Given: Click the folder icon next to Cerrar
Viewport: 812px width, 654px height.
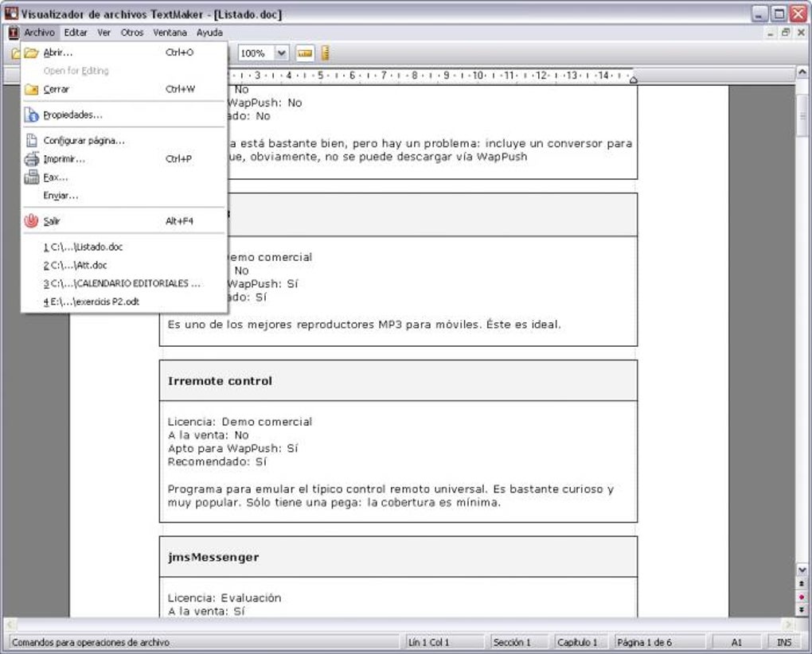Looking at the screenshot, I should [x=31, y=89].
